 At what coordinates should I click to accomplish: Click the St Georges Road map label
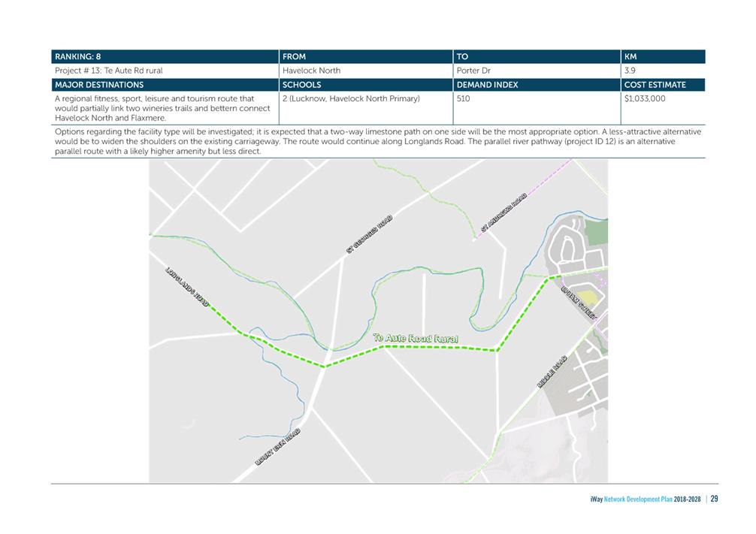click(369, 234)
